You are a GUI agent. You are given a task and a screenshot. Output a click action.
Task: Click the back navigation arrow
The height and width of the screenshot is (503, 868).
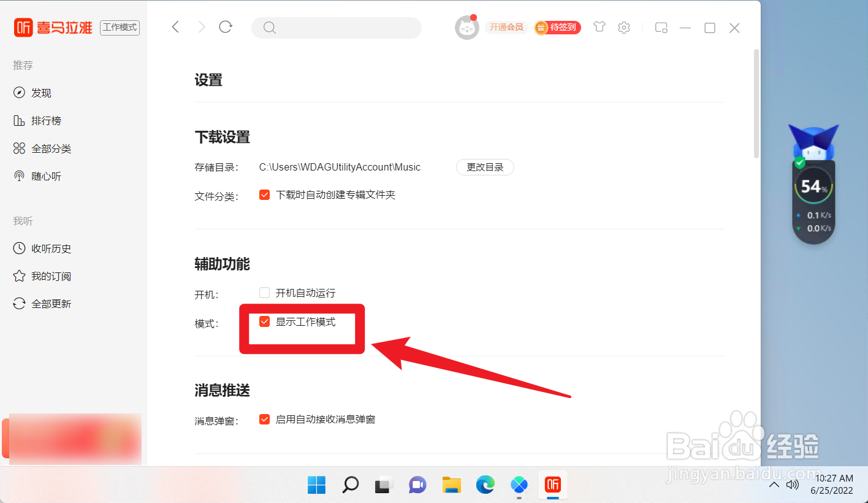coord(175,28)
